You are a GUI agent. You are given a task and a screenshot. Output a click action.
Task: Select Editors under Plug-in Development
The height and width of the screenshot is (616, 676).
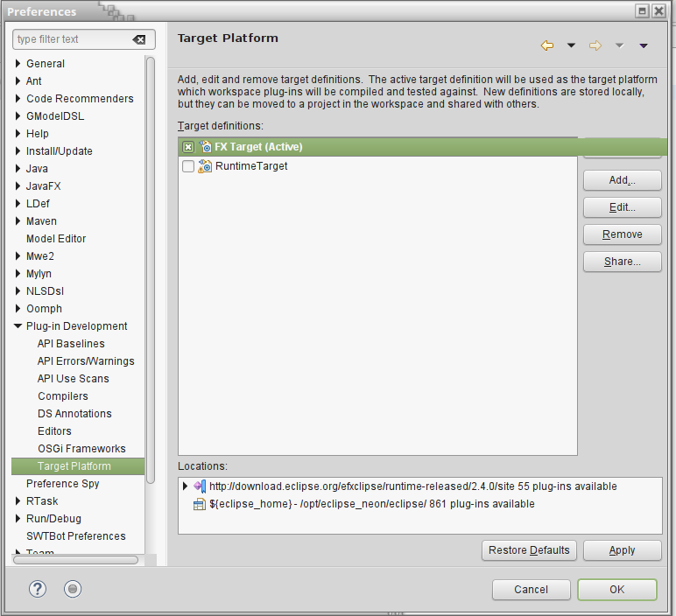coord(54,431)
